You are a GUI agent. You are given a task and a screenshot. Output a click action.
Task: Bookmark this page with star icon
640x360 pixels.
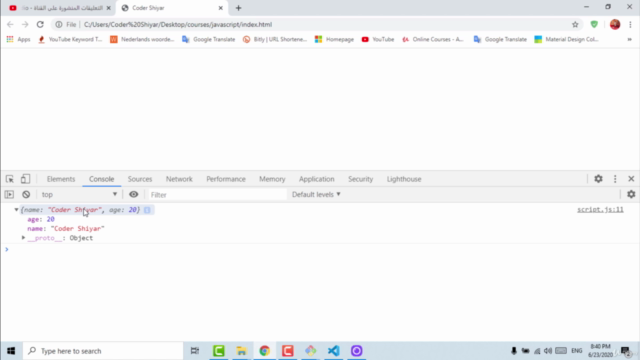click(575, 24)
